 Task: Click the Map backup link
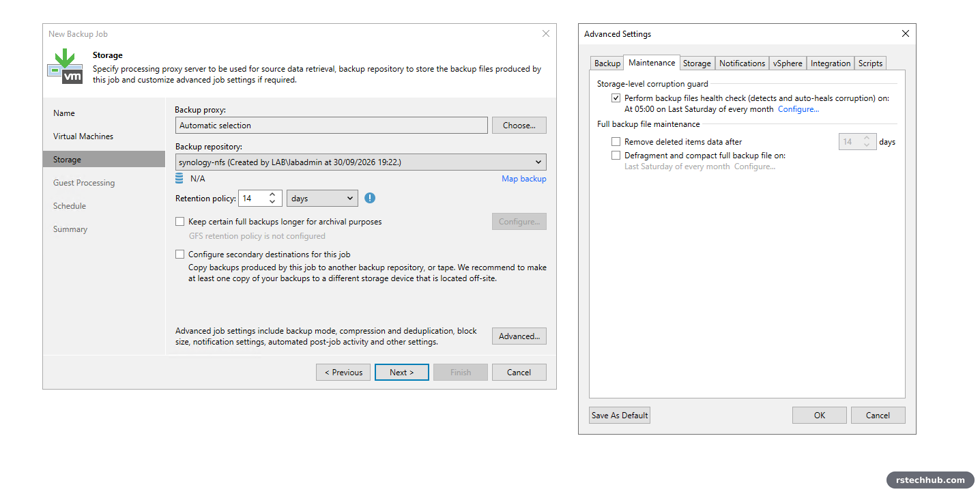524,179
